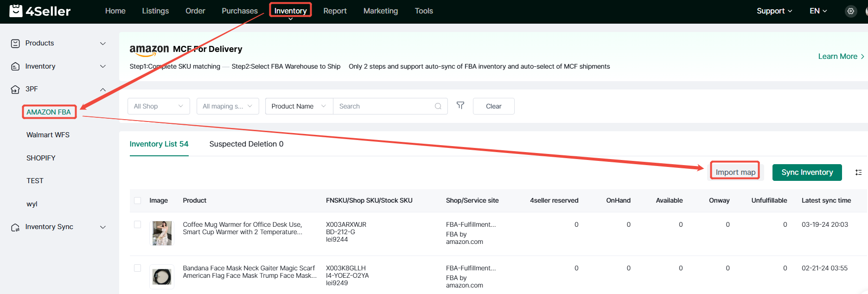Viewport: 868px width, 294px height.
Task: Open the Product Name search-type dropdown
Action: click(299, 106)
